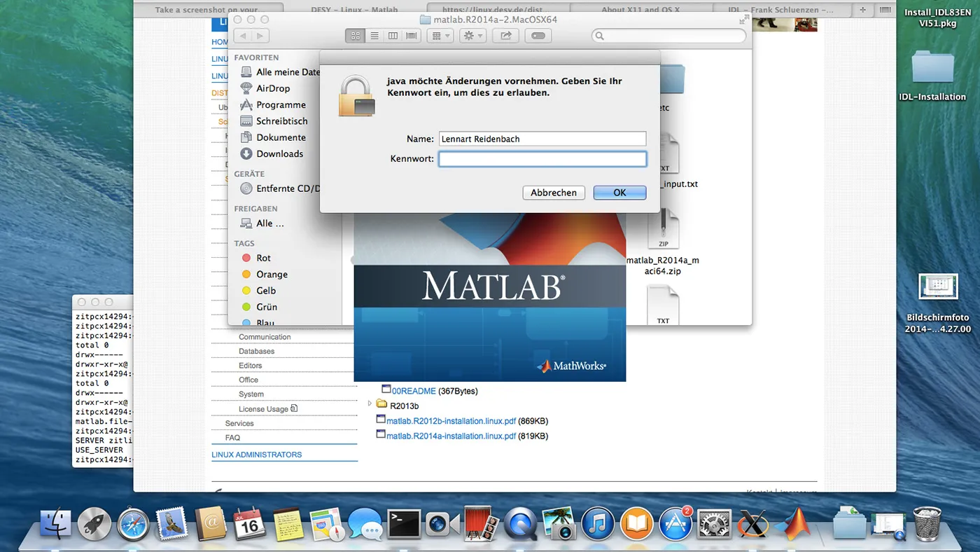980x552 pixels.
Task: Open Downloads from the Finder sidebar
Action: pyautogui.click(x=279, y=153)
